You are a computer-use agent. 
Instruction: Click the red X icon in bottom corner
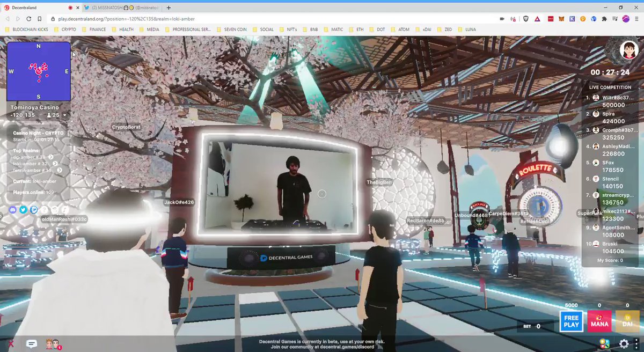pos(10,344)
